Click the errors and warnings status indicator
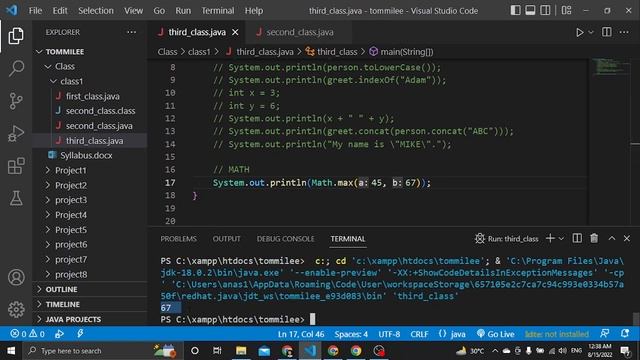 (x=27, y=334)
